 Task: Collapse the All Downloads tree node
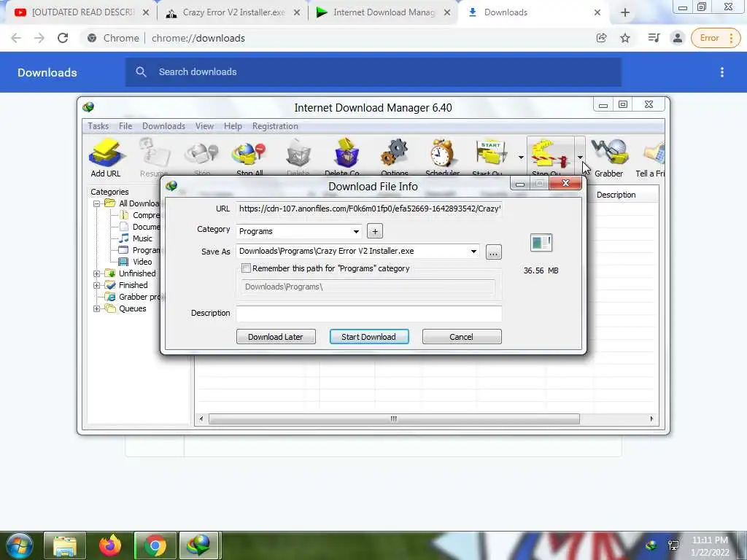coord(97,204)
